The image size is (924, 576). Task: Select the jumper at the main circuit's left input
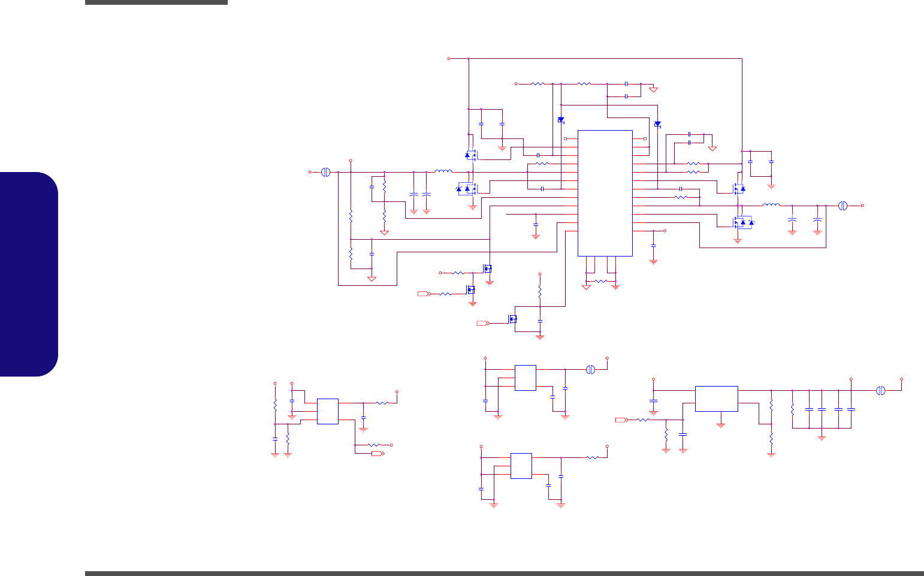click(x=326, y=172)
